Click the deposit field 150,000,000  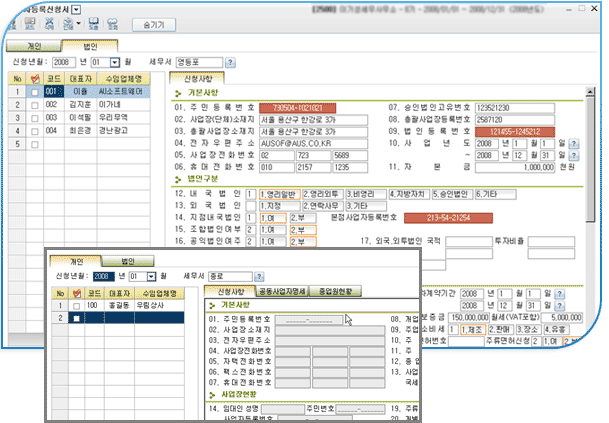pos(468,318)
